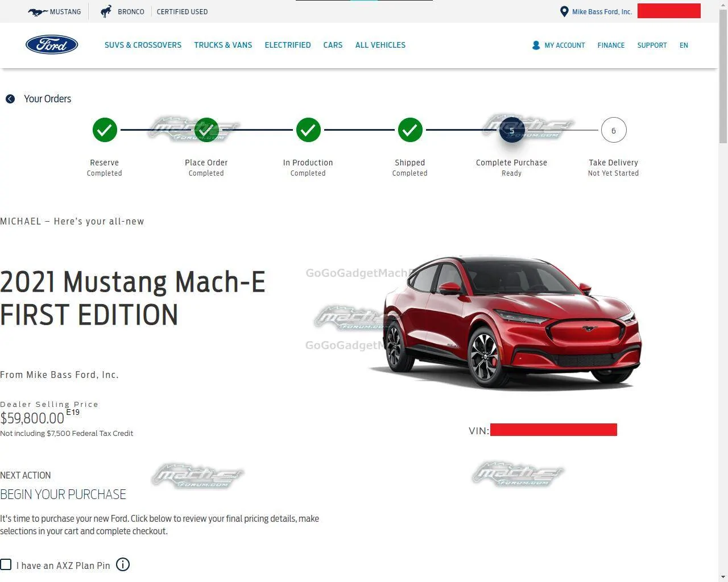This screenshot has height=582, width=728.
Task: Open the Certified Used link
Action: tap(182, 11)
